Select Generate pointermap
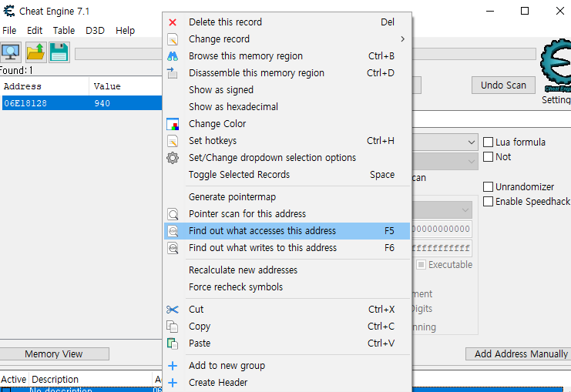The height and width of the screenshot is (392, 571). [287, 197]
